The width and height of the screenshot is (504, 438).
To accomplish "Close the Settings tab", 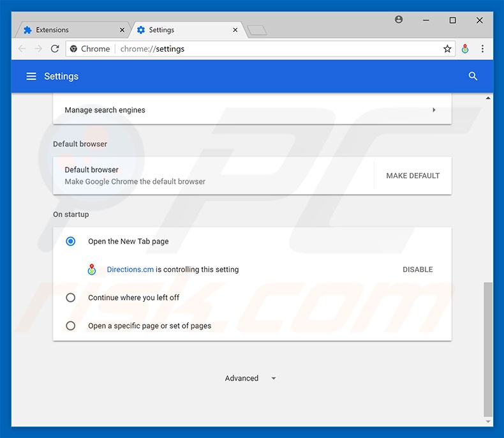I will point(235,30).
